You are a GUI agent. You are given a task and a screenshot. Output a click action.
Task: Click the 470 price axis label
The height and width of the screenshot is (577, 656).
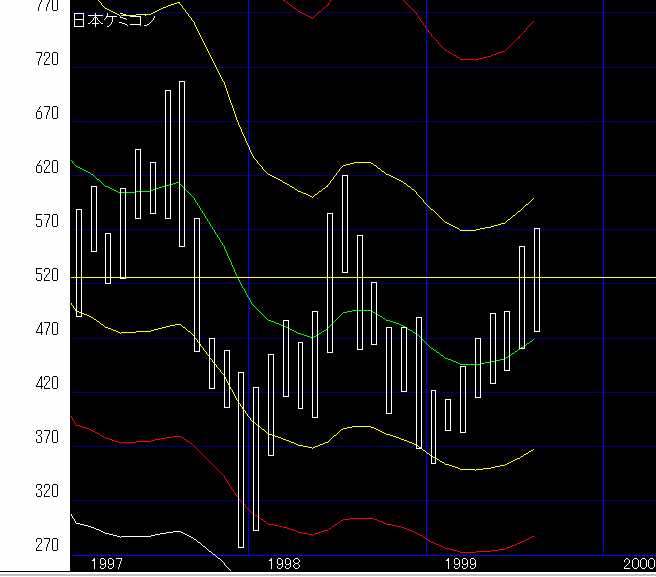click(x=46, y=330)
